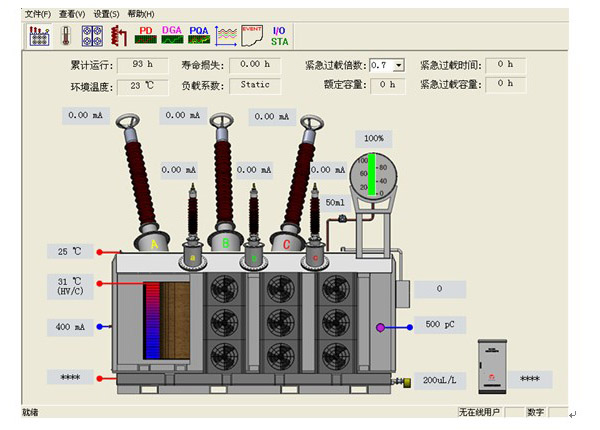This screenshot has height=430, width=600.
Task: Open the 查看(V) menu
Action: 72,14
